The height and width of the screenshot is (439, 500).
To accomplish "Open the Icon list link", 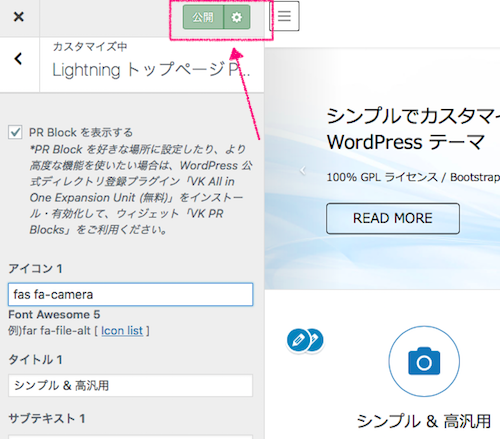I will point(122,331).
